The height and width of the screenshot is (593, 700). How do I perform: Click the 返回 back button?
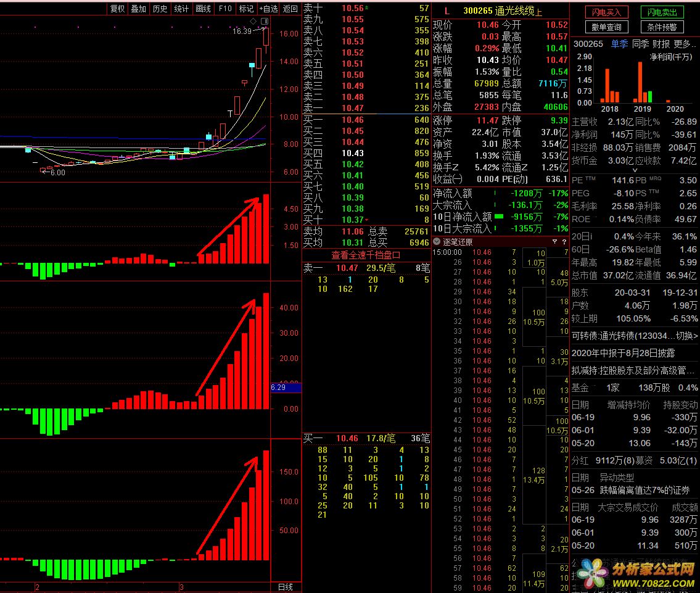tap(290, 9)
